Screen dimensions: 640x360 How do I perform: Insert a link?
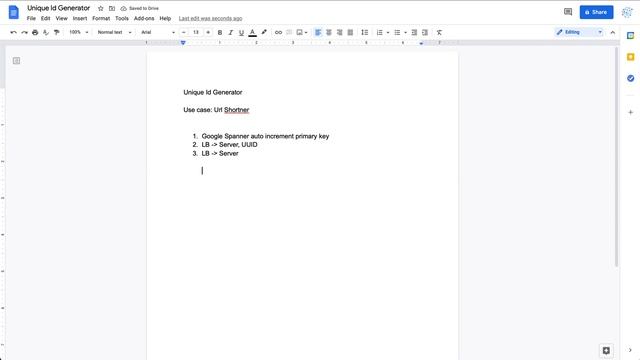point(278,32)
